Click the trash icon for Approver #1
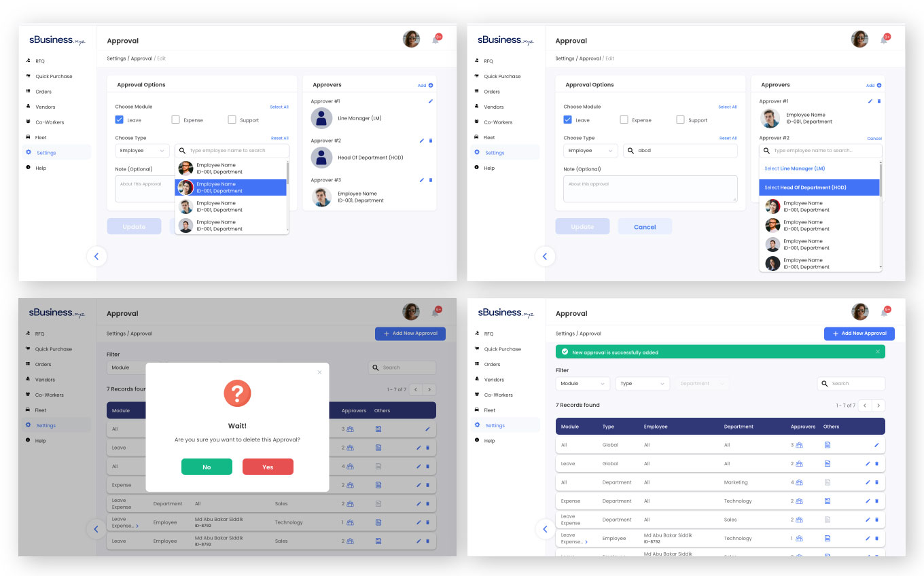 pos(879,101)
